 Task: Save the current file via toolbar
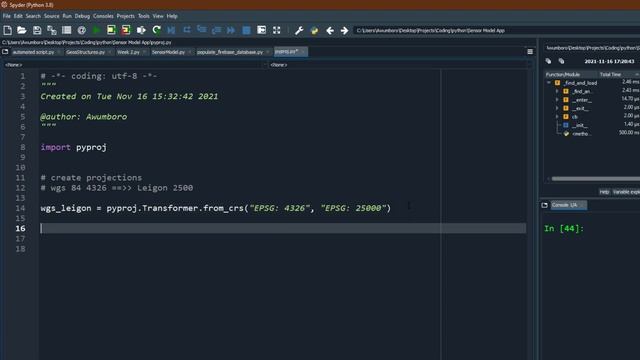pyautogui.click(x=37, y=30)
